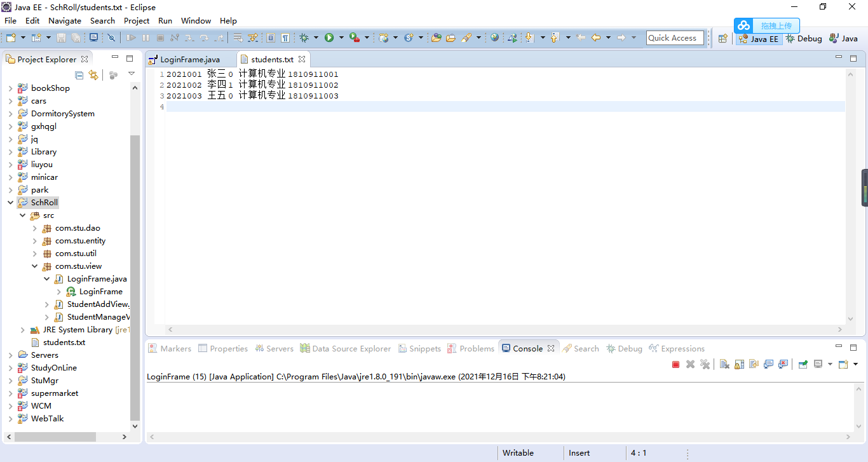This screenshot has width=868, height=462.
Task: Expand the bookShop project
Action: 10,88
